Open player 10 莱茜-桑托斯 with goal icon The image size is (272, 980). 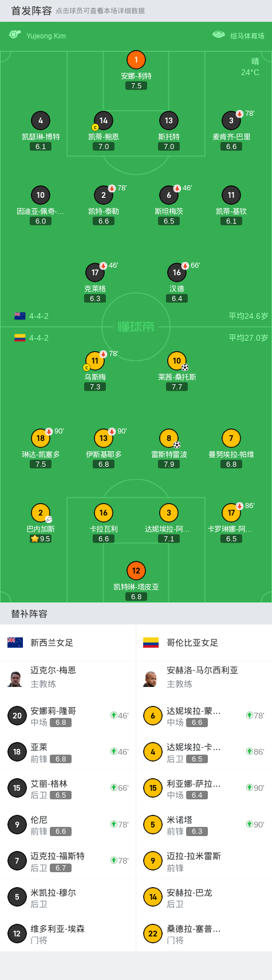[177, 361]
